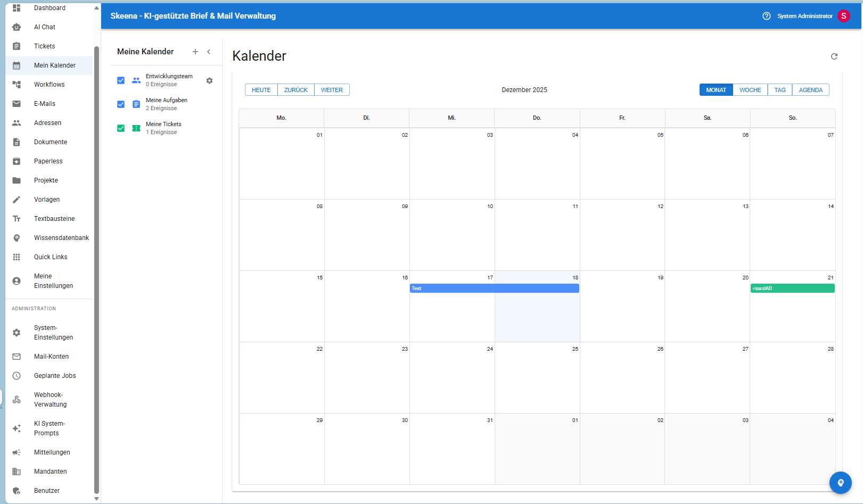
Task: Open the Wissensdatenbank section
Action: (x=61, y=237)
